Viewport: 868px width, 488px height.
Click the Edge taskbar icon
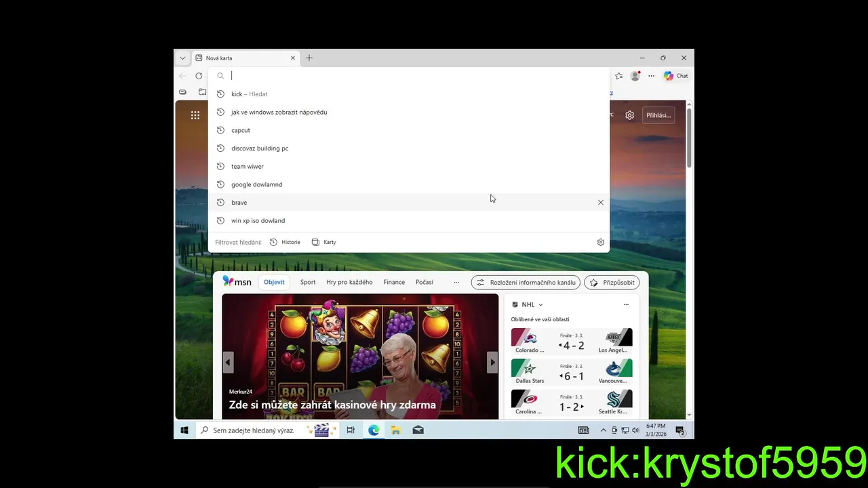374,430
